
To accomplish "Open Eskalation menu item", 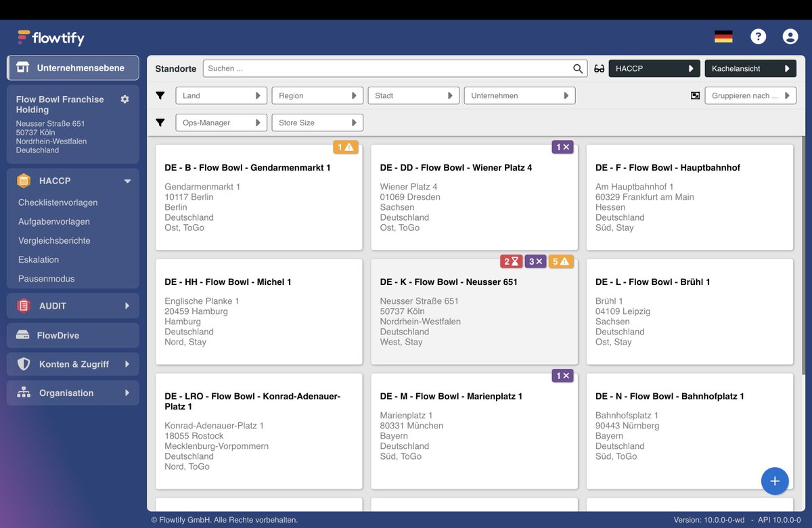I will (x=39, y=259).
